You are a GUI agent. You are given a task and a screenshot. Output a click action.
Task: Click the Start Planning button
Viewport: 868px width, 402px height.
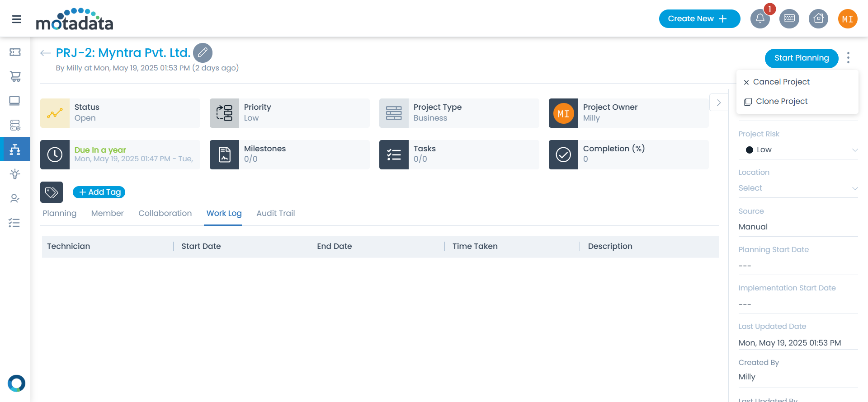pos(802,58)
